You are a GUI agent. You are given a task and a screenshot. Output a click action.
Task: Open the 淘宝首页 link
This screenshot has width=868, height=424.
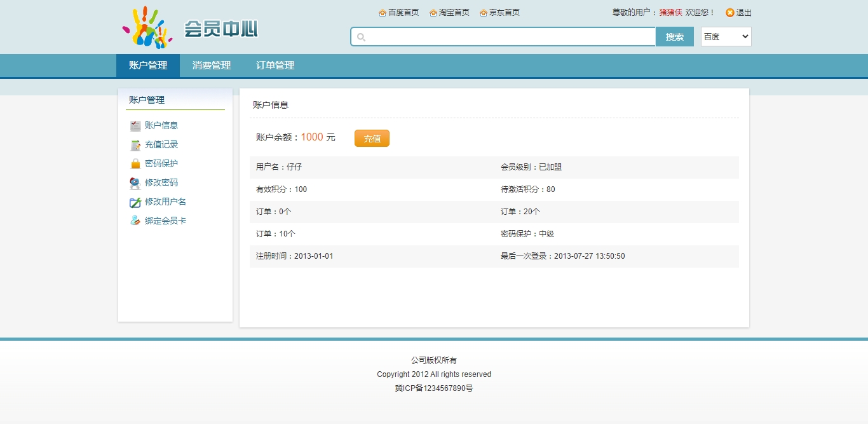tap(454, 13)
